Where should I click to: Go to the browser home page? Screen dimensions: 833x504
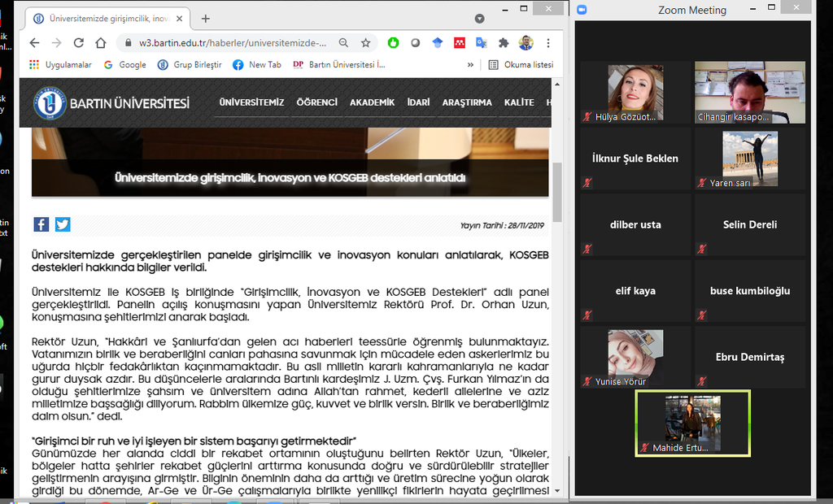pyautogui.click(x=99, y=42)
